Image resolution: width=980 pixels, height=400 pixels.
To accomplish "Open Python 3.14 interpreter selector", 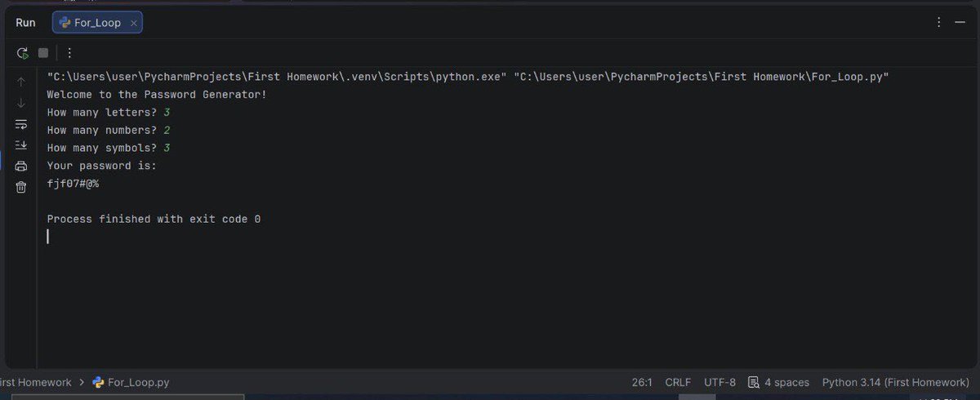I will click(x=895, y=382).
